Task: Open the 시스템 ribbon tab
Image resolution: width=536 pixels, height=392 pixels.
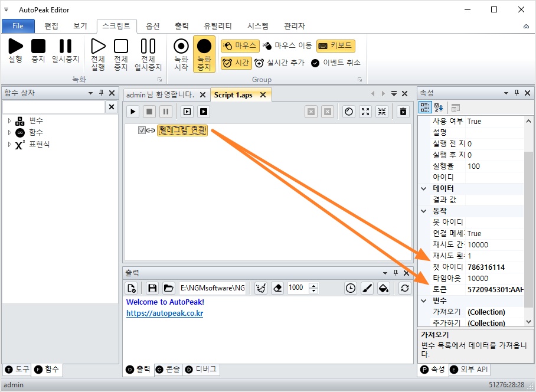Action: coord(258,26)
